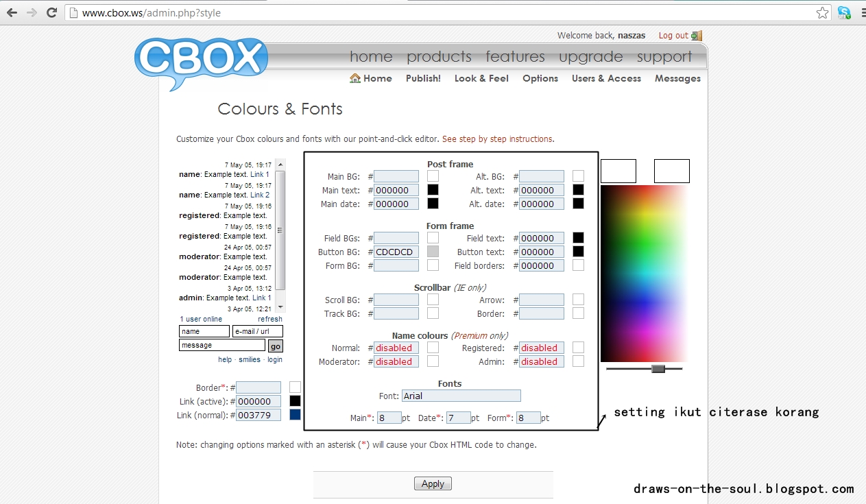Click the name field in chat preview
This screenshot has width=866, height=504.
[204, 331]
